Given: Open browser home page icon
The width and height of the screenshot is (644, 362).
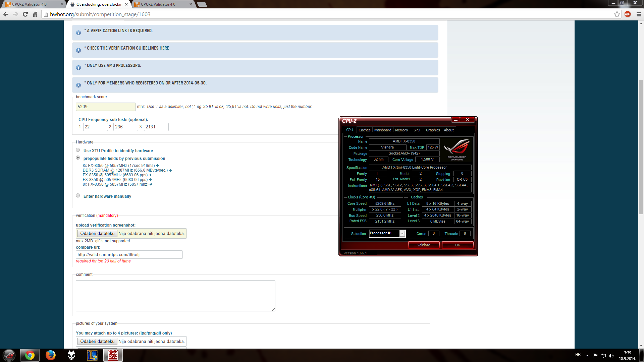Looking at the screenshot, I should 35,14.
